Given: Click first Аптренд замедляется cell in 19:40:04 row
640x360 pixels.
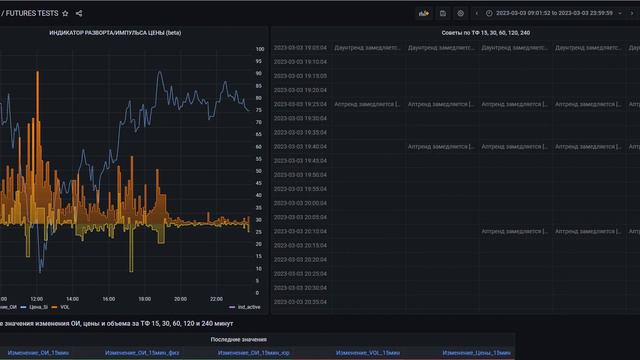Looking at the screenshot, I should pyautogui.click(x=441, y=147).
